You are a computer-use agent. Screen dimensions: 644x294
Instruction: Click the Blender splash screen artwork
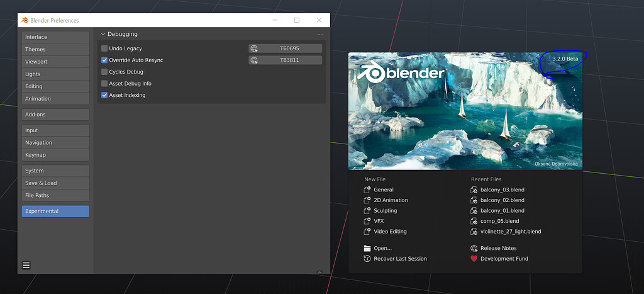coord(465,111)
